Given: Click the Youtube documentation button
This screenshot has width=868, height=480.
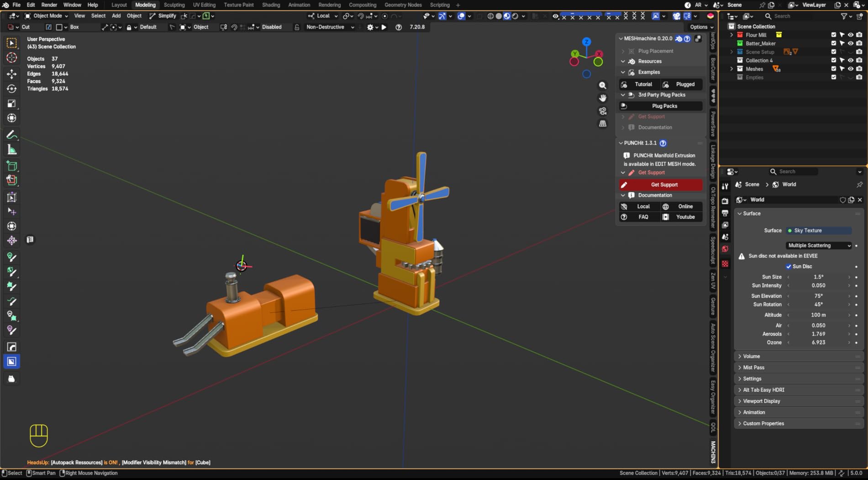Looking at the screenshot, I should [x=682, y=217].
